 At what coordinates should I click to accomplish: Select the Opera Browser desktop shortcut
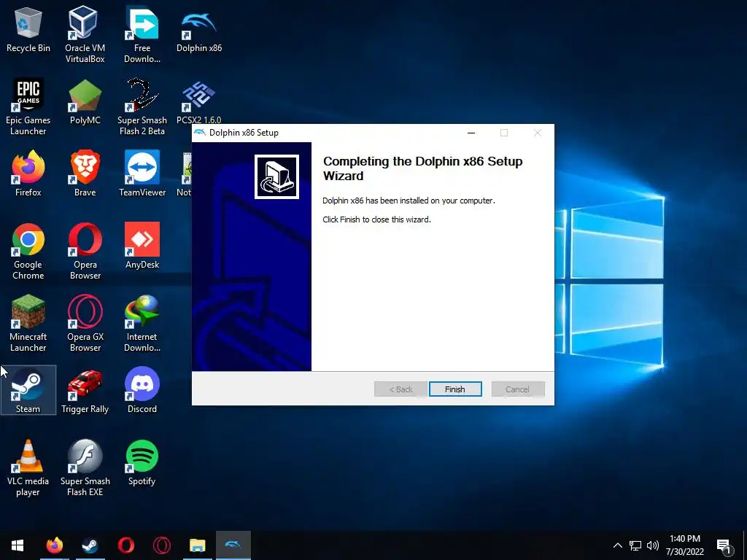(85, 252)
